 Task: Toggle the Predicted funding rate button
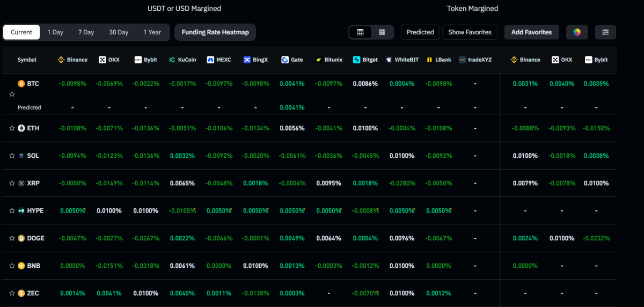tap(420, 32)
